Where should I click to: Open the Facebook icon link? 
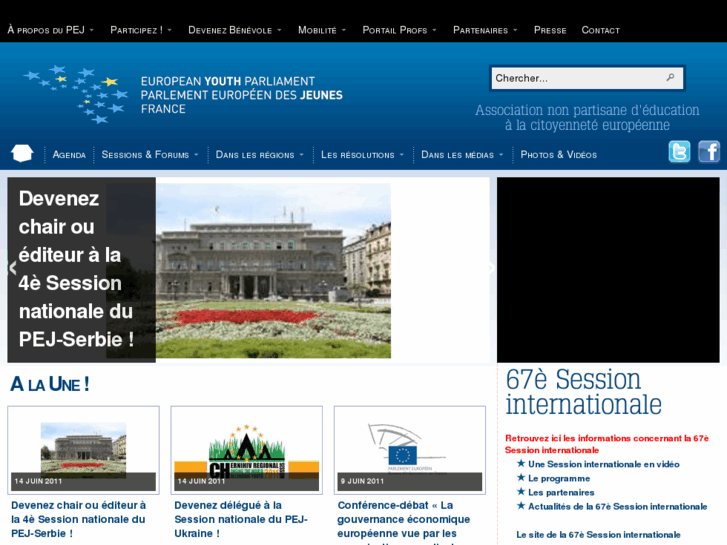(709, 152)
